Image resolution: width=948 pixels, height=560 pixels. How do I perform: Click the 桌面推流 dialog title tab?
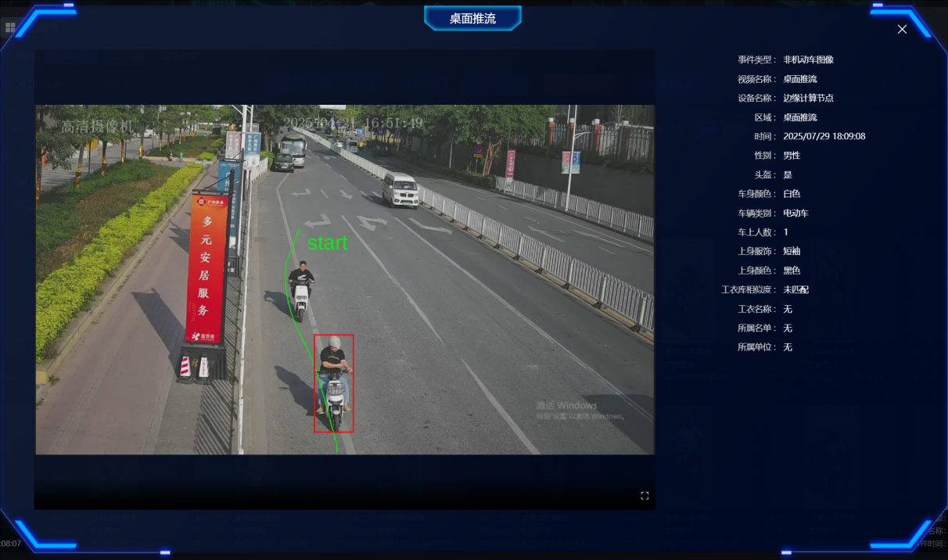pyautogui.click(x=472, y=18)
